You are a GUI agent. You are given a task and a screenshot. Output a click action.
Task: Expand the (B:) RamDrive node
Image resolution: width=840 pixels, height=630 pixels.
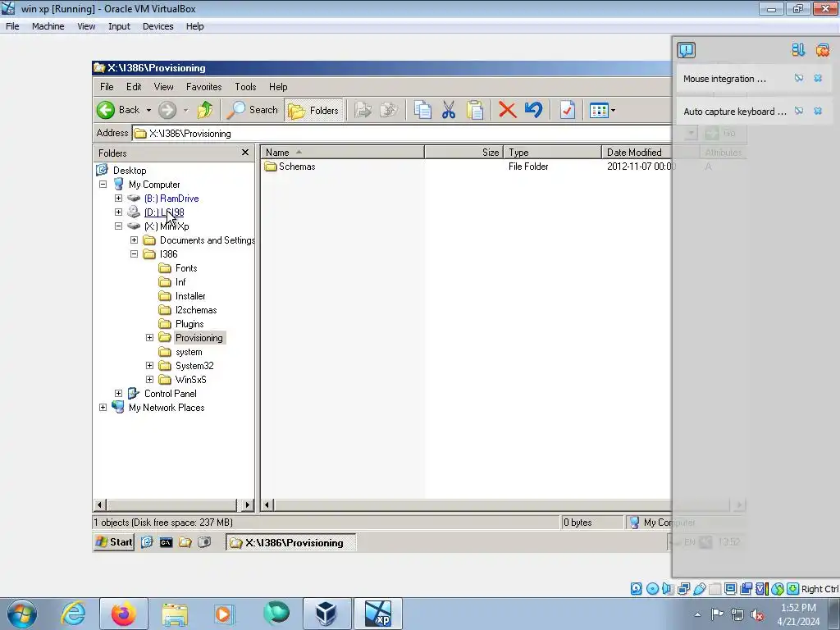tap(118, 199)
